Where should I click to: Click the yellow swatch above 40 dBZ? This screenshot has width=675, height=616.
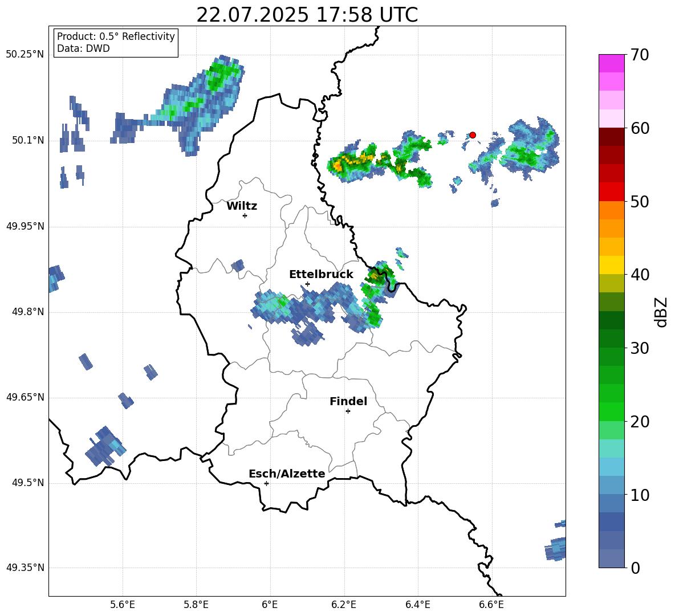pos(611,265)
